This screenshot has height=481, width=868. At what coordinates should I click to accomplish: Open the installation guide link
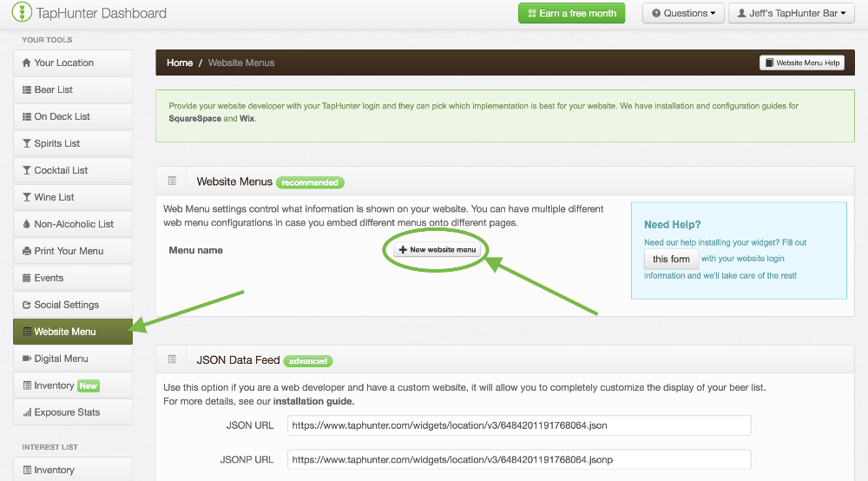[312, 401]
